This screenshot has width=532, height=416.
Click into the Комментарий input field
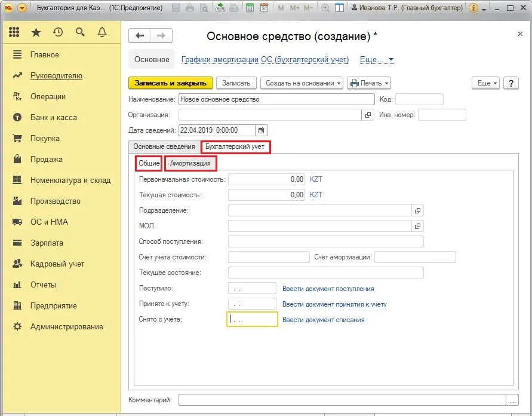coord(342,400)
